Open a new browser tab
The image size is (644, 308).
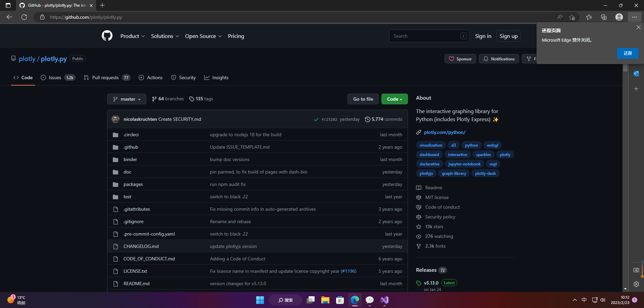(x=102, y=5)
